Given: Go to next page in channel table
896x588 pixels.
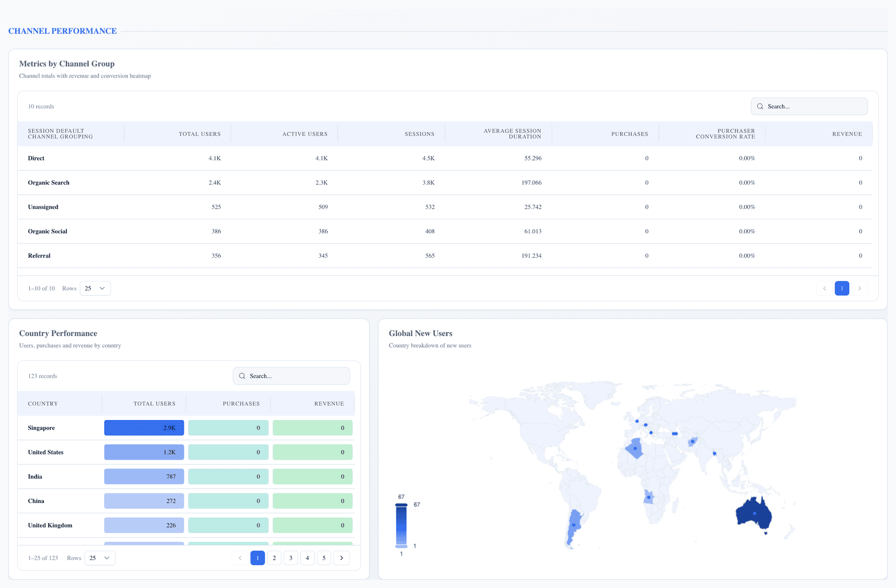Looking at the screenshot, I should click(x=860, y=288).
